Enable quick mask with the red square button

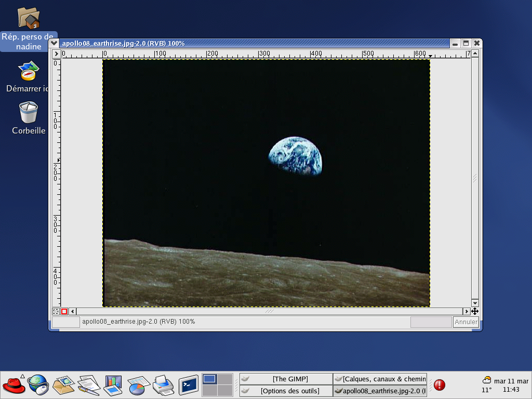pyautogui.click(x=64, y=311)
